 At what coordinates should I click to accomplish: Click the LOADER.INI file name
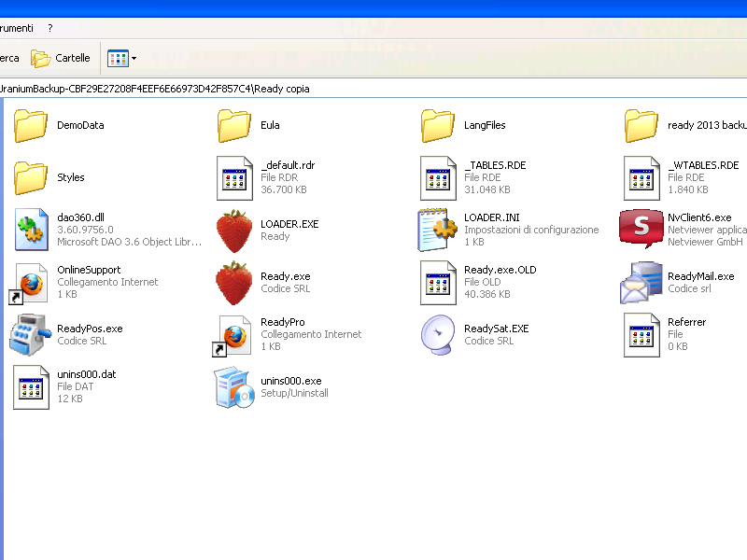[x=492, y=217]
